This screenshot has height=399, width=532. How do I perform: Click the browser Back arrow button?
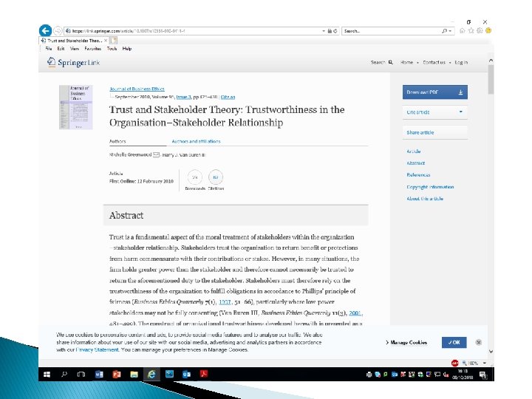[x=45, y=30]
